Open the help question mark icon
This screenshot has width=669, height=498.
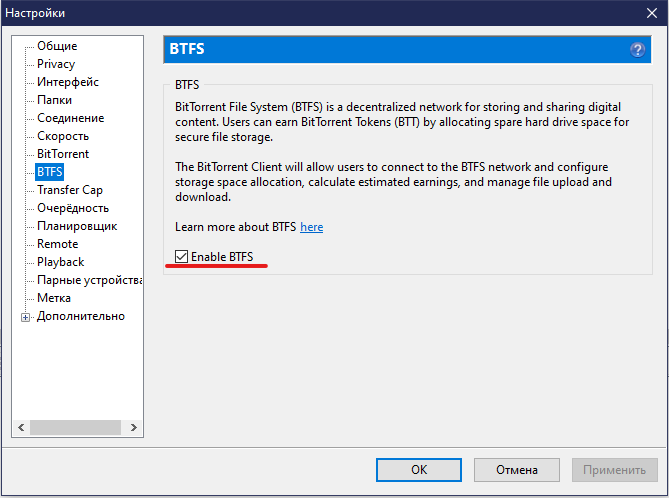(637, 50)
